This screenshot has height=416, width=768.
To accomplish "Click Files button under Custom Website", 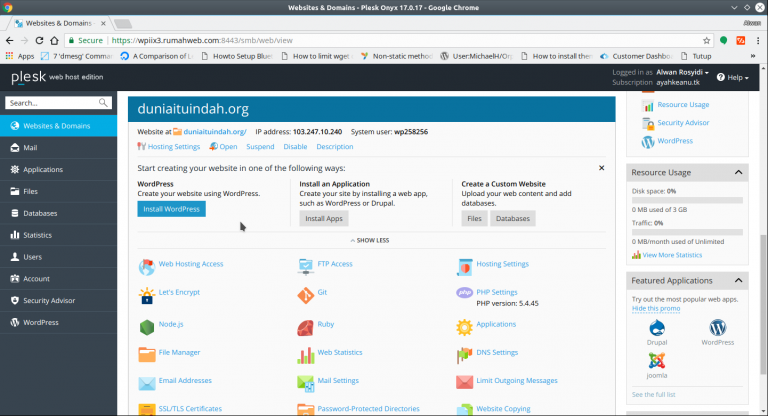I will [474, 219].
